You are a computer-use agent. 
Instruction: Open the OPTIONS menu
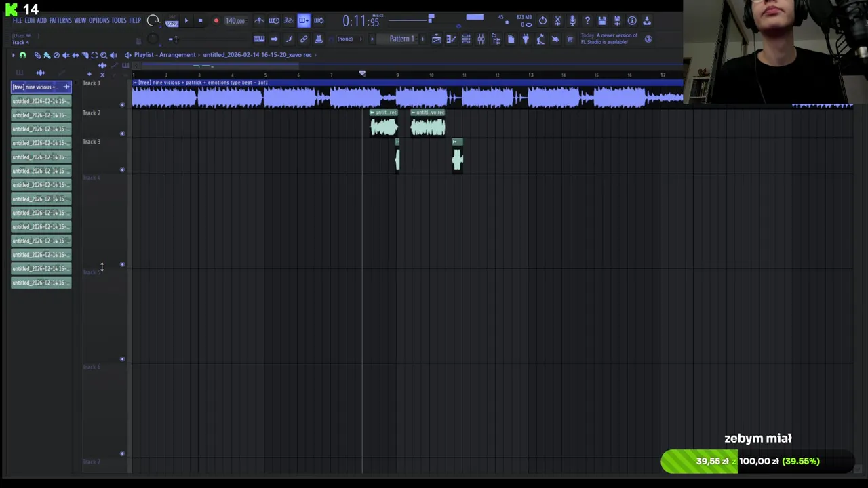coord(99,20)
